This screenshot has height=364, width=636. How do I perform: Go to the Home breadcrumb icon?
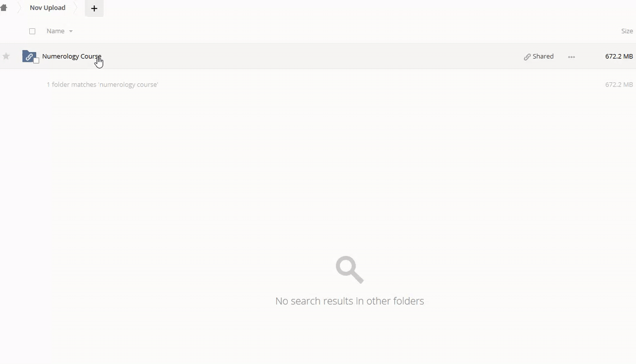pos(4,8)
